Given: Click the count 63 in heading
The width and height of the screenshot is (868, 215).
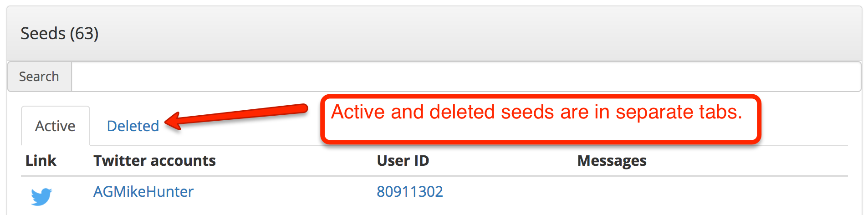Looking at the screenshot, I should [x=84, y=34].
